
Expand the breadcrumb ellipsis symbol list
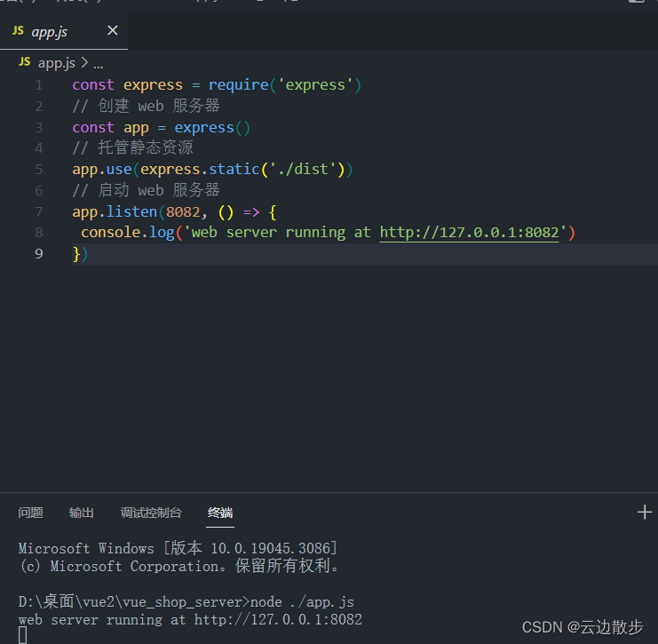pos(98,63)
